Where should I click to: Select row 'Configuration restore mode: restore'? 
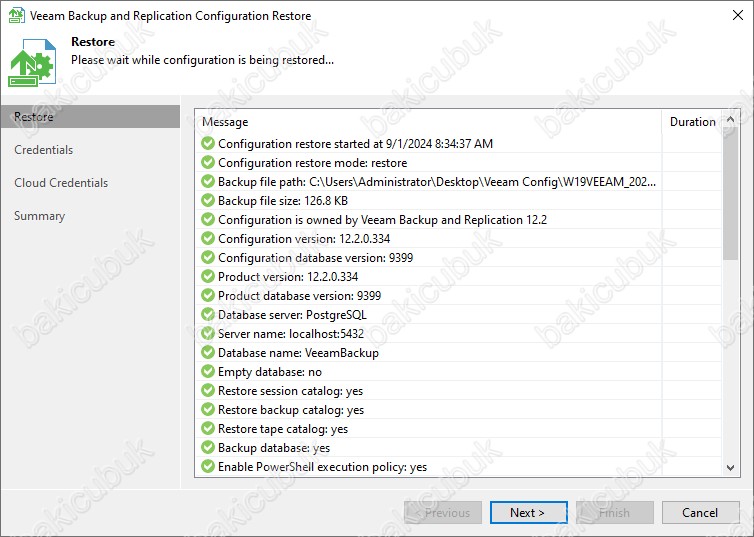point(459,162)
